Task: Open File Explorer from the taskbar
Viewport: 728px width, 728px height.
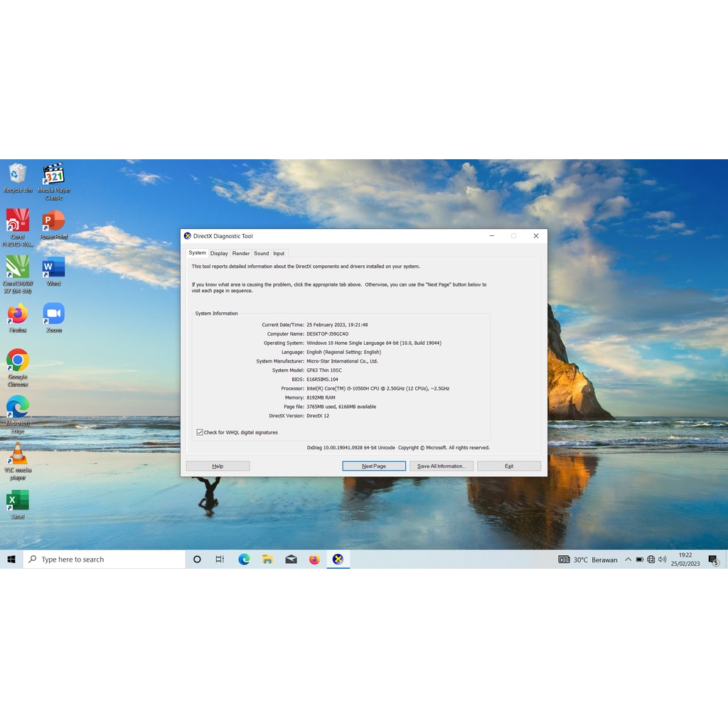Action: (x=267, y=560)
